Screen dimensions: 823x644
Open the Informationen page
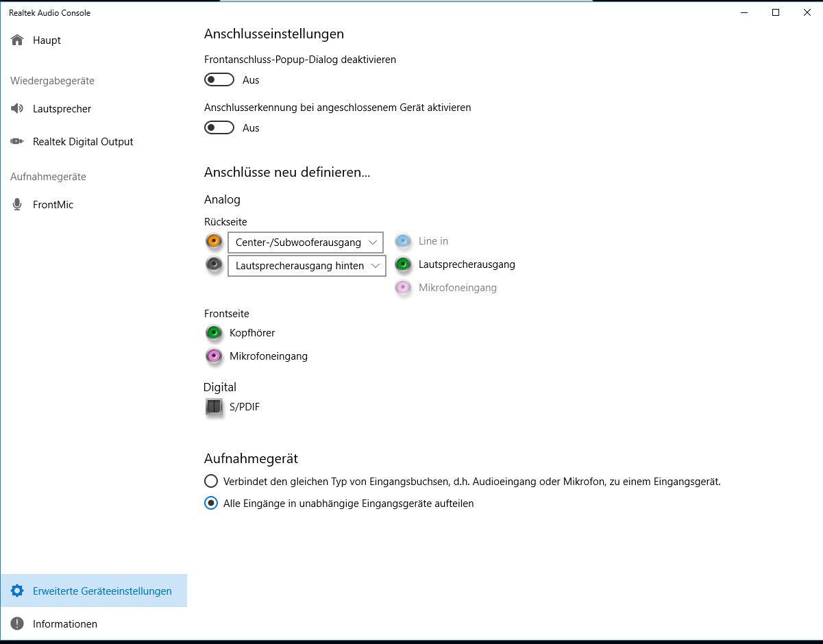[x=64, y=624]
